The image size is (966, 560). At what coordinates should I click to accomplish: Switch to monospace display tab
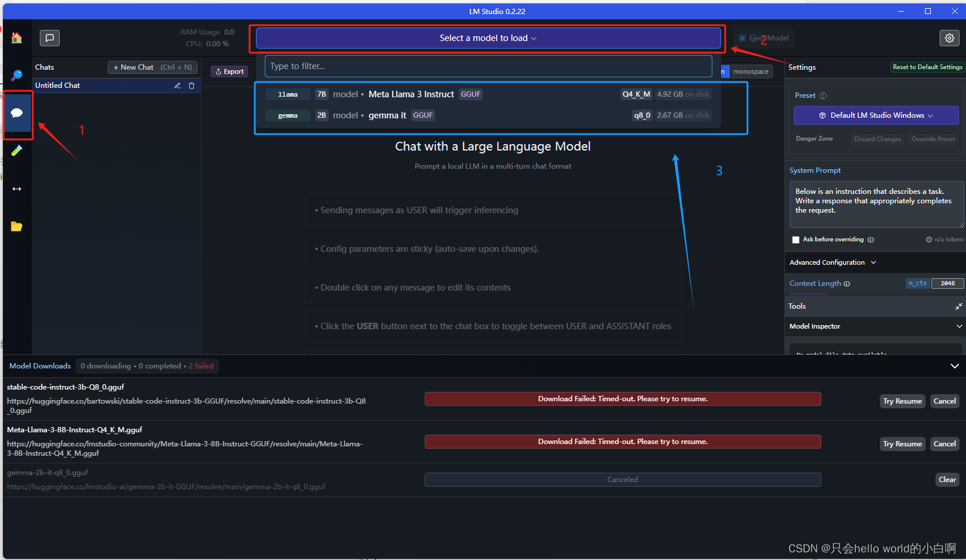pos(750,71)
